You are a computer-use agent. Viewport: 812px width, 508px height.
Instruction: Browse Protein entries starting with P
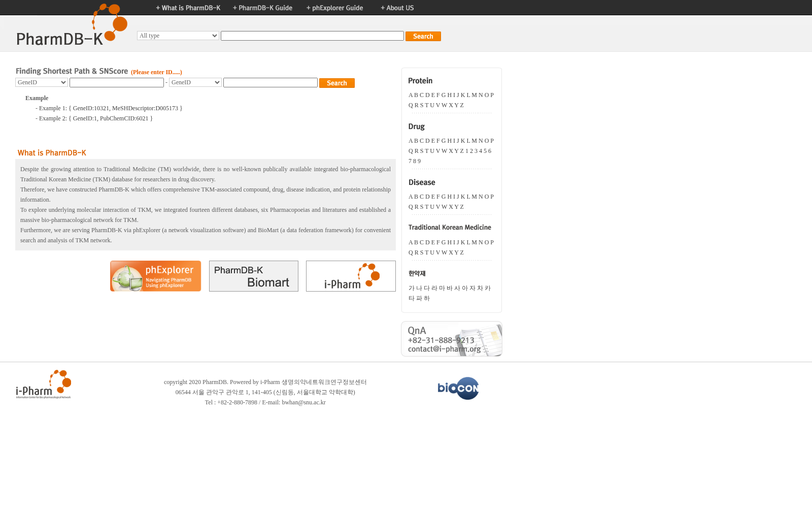pyautogui.click(x=492, y=95)
